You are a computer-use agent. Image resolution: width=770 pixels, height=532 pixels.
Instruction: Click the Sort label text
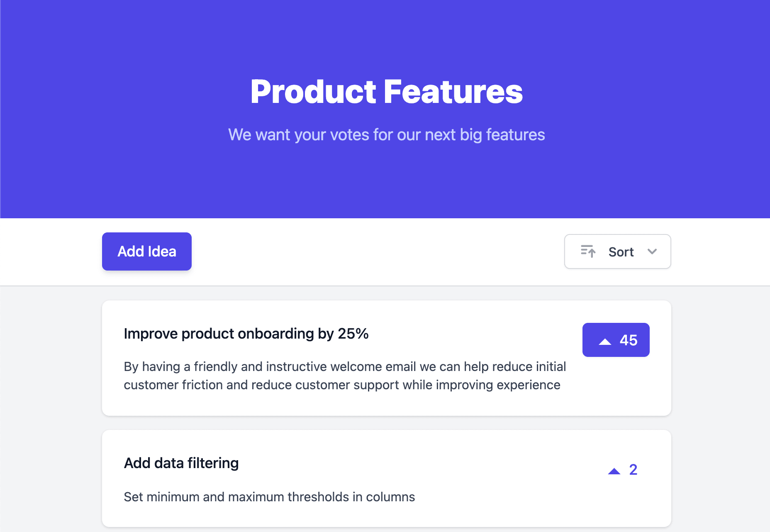[621, 252]
